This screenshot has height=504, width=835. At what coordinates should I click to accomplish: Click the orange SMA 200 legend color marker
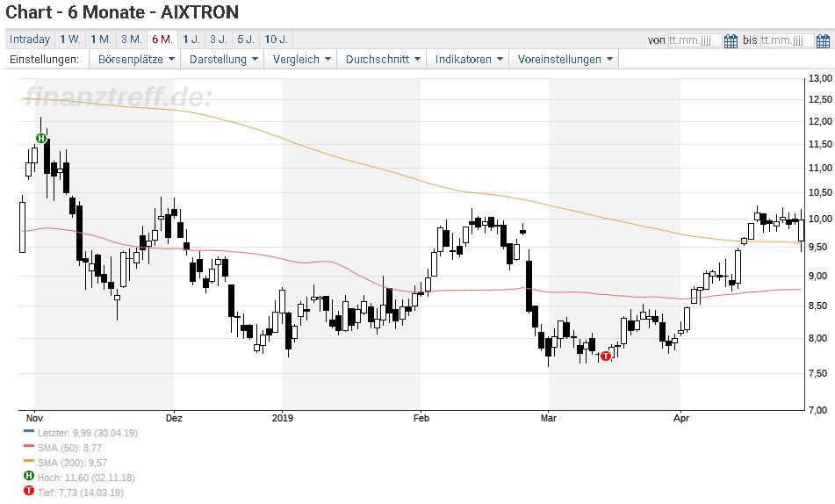[29, 461]
